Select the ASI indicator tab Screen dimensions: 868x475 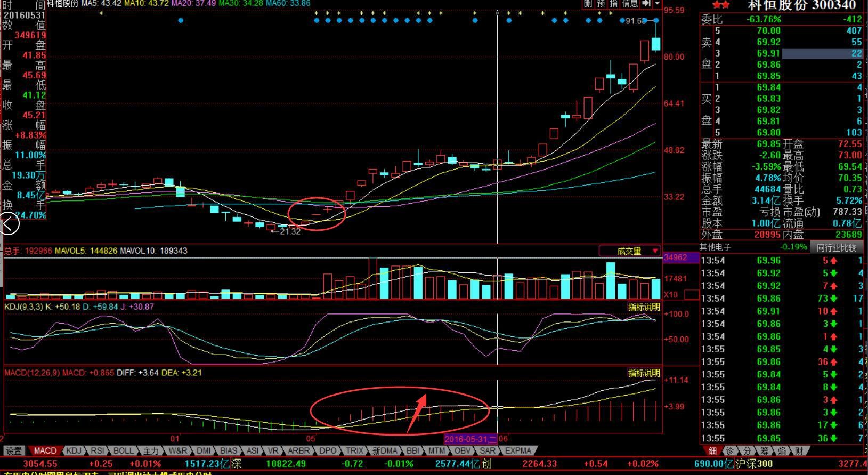pyautogui.click(x=253, y=450)
